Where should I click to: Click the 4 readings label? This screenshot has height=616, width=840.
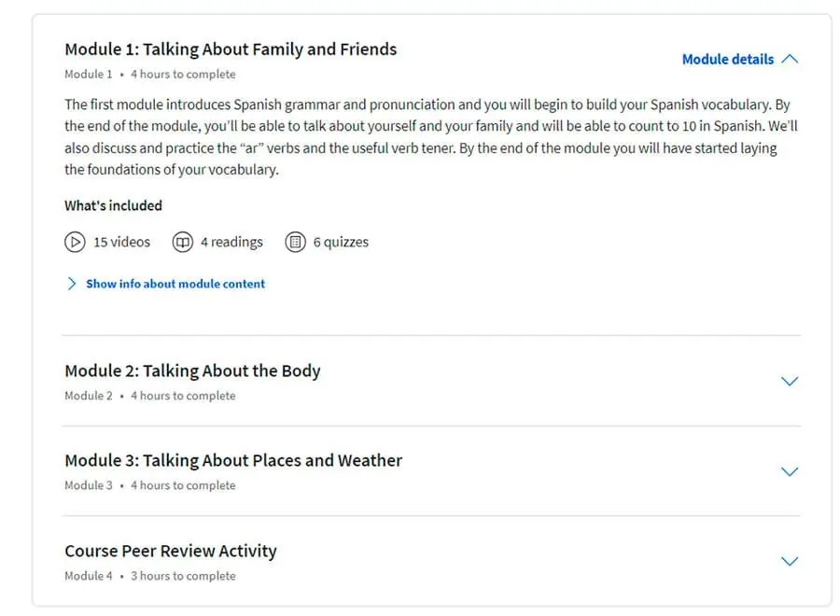232,242
